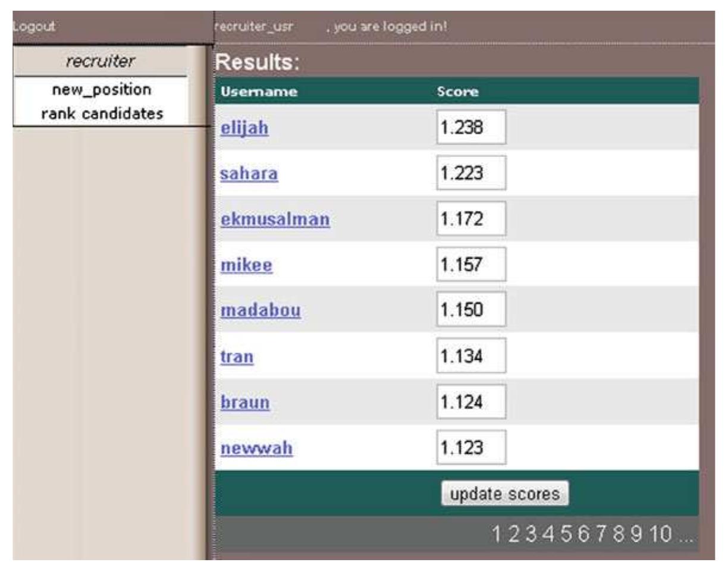Focus the score field showing 1.223
The height and width of the screenshot is (578, 728).
[470, 173]
